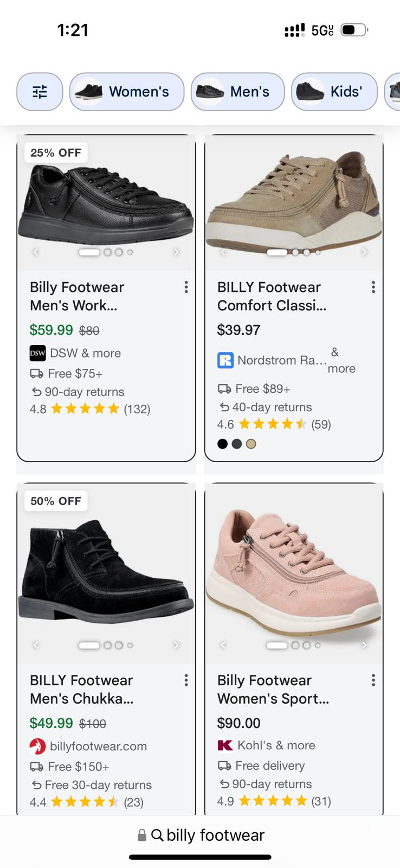Open the Billy Footwear Men's Work listing title
This screenshot has height=868, width=400.
(x=77, y=296)
